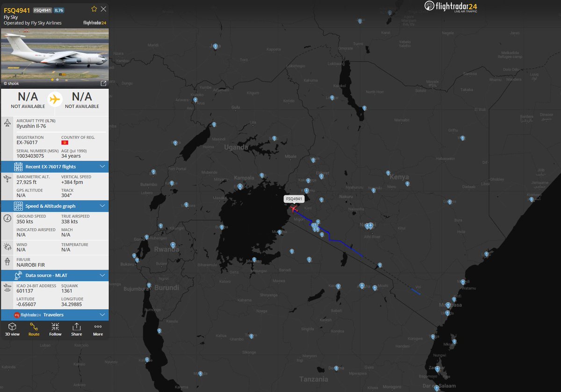Select the Malindi airport pin near Watamu
The height and width of the screenshot is (392, 561).
pos(463,282)
